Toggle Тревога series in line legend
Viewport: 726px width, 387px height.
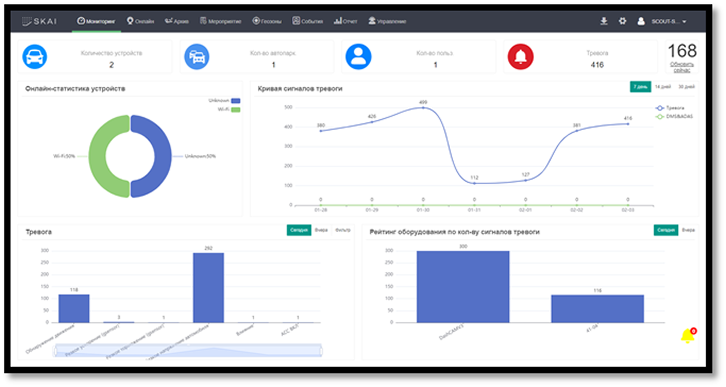click(x=670, y=108)
